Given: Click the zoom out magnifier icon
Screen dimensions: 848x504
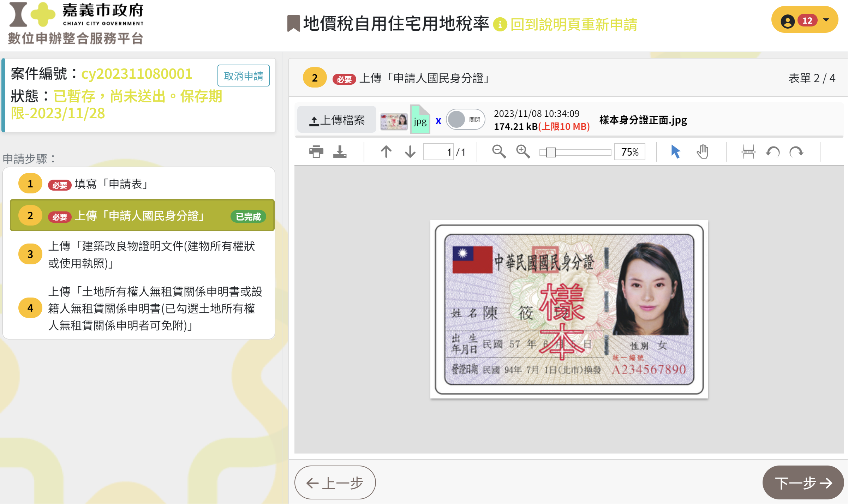Looking at the screenshot, I should (499, 152).
